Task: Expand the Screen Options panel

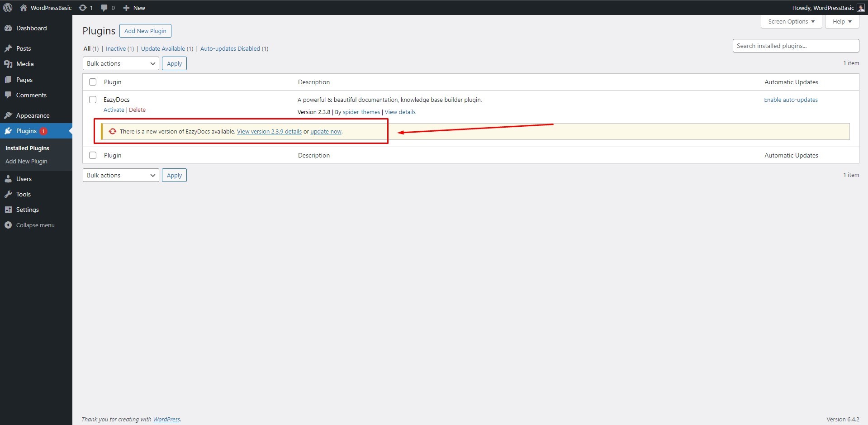Action: click(791, 21)
